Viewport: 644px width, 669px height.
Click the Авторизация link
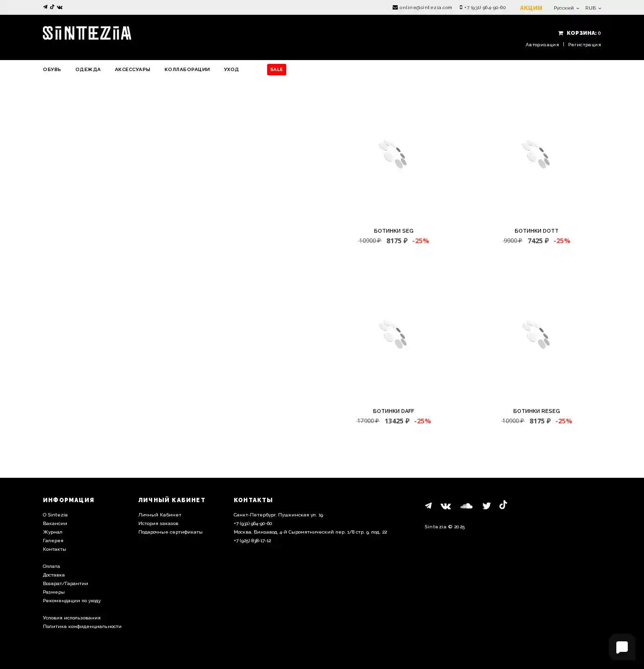pyautogui.click(x=542, y=45)
